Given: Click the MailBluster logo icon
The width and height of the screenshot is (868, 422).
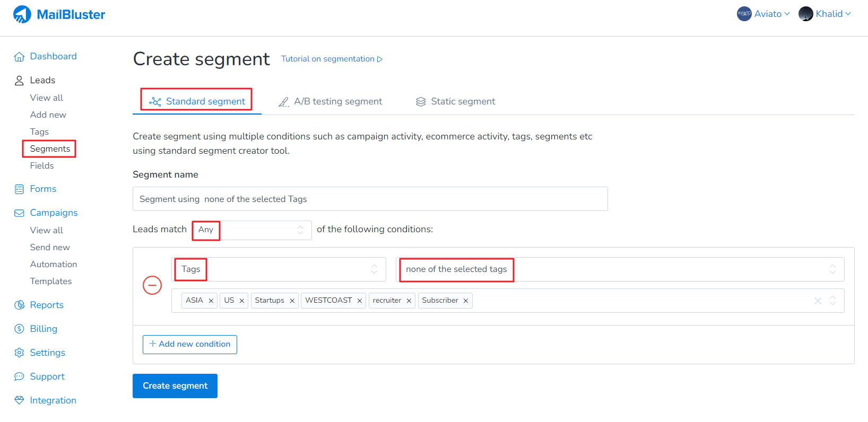Looking at the screenshot, I should click(22, 14).
